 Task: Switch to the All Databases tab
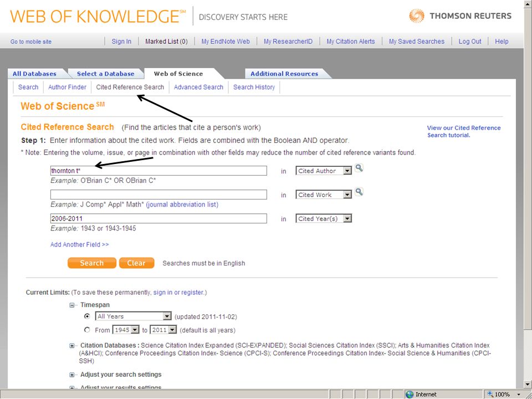[34, 74]
